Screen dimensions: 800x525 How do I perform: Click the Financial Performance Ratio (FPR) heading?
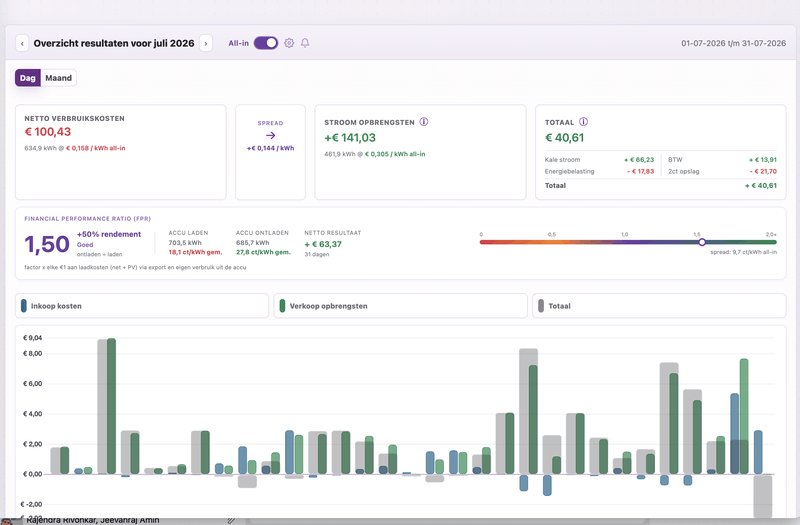[88, 218]
